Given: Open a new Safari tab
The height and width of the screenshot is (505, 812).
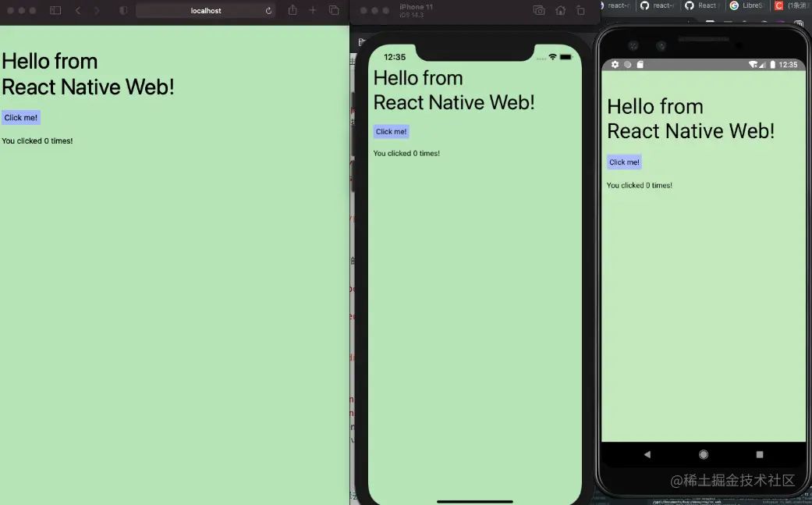Looking at the screenshot, I should pyautogui.click(x=313, y=10).
